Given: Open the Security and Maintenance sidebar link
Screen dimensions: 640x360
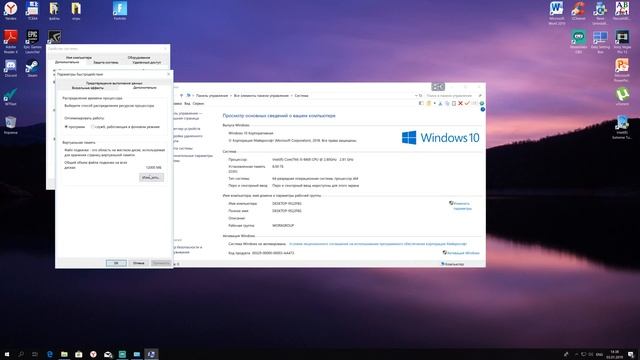Looking at the screenshot, I should coord(187,250).
